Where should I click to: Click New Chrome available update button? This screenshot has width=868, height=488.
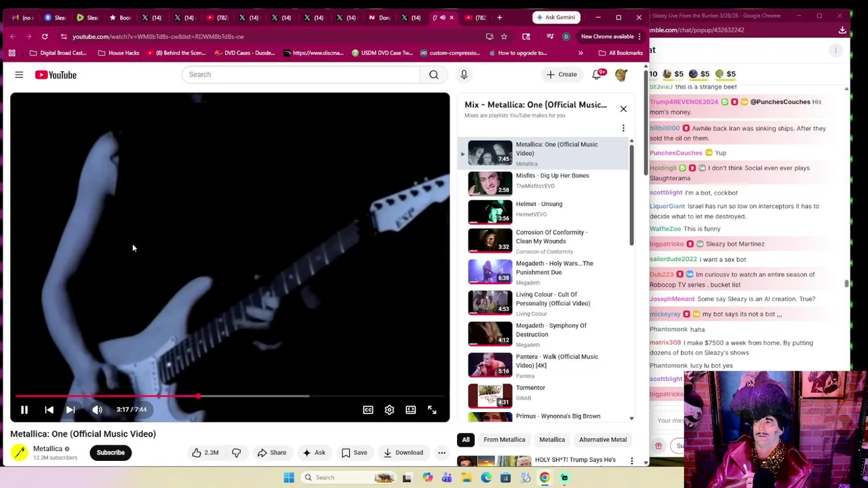tap(611, 37)
